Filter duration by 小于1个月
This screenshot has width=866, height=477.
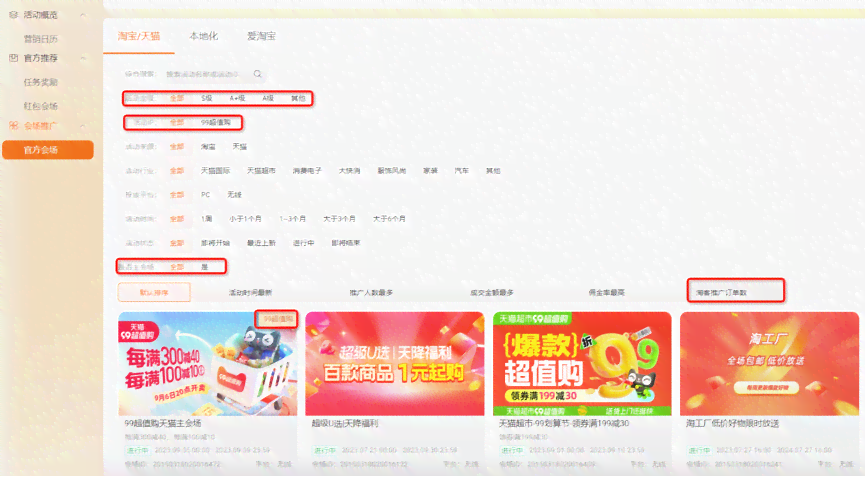point(245,219)
